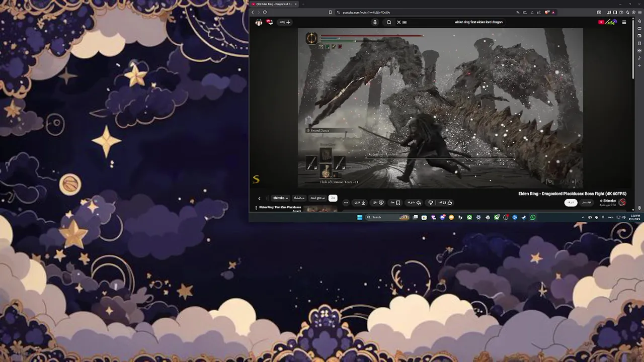Open sidebar settings gear
Image resolution: width=644 pixels, height=362 pixels.
tap(639, 208)
